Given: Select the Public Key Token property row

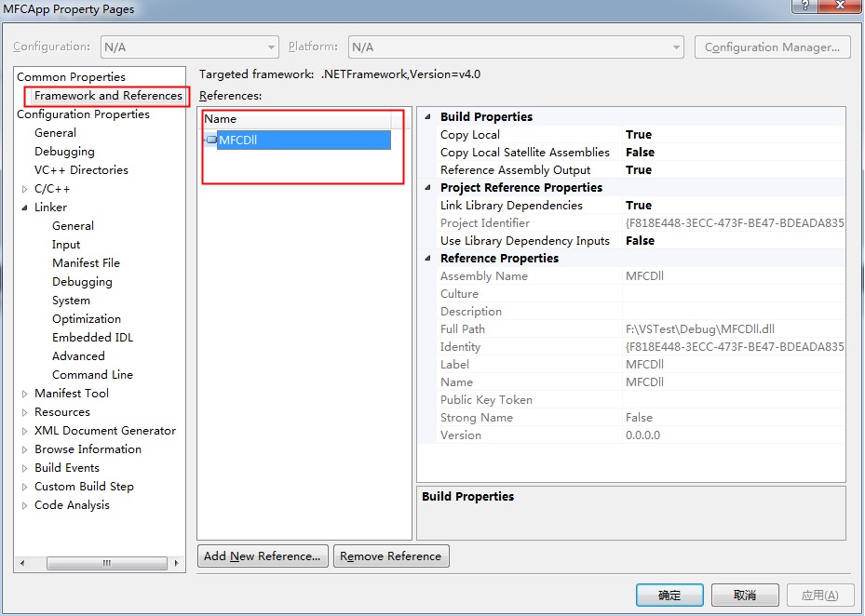Looking at the screenshot, I should tap(641, 400).
